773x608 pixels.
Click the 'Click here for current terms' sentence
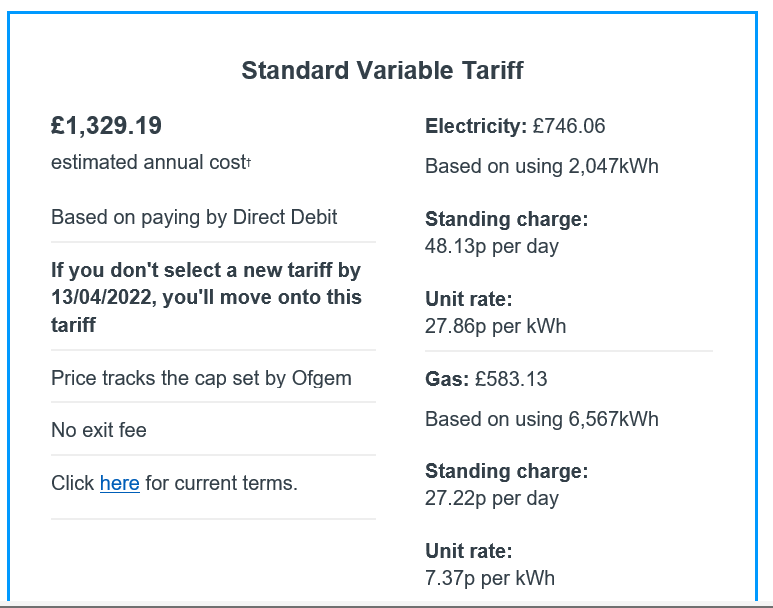175,483
